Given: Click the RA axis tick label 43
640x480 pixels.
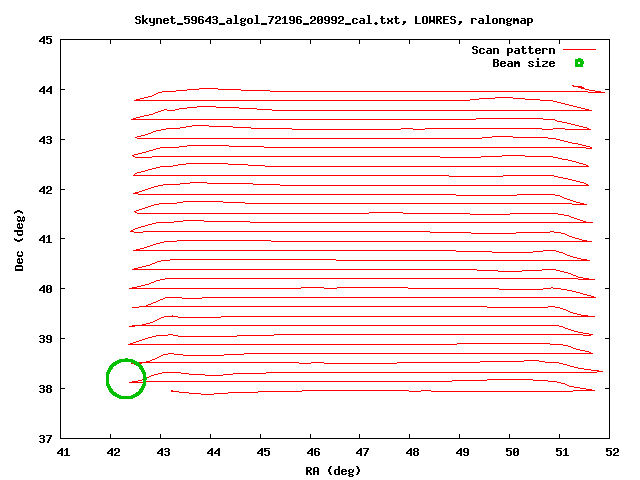Looking at the screenshot, I should pos(163,452).
